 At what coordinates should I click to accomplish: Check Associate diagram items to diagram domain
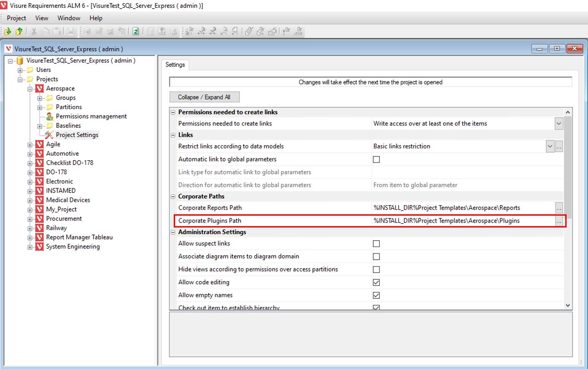376,257
